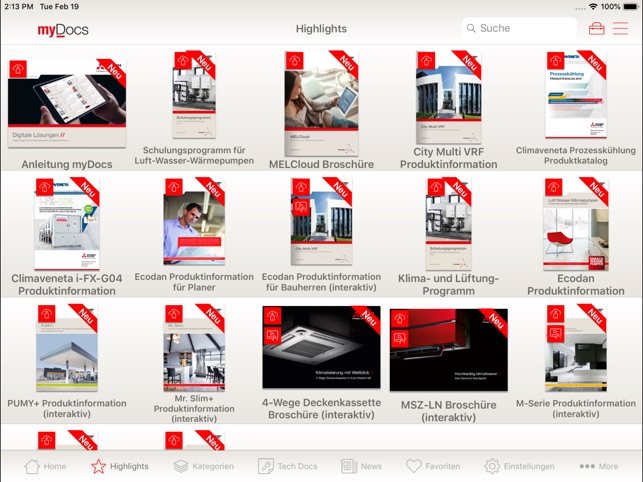Image resolution: width=643 pixels, height=482 pixels.
Task: Open Ecodan Produktinformation für Planer cover
Action: [194, 222]
